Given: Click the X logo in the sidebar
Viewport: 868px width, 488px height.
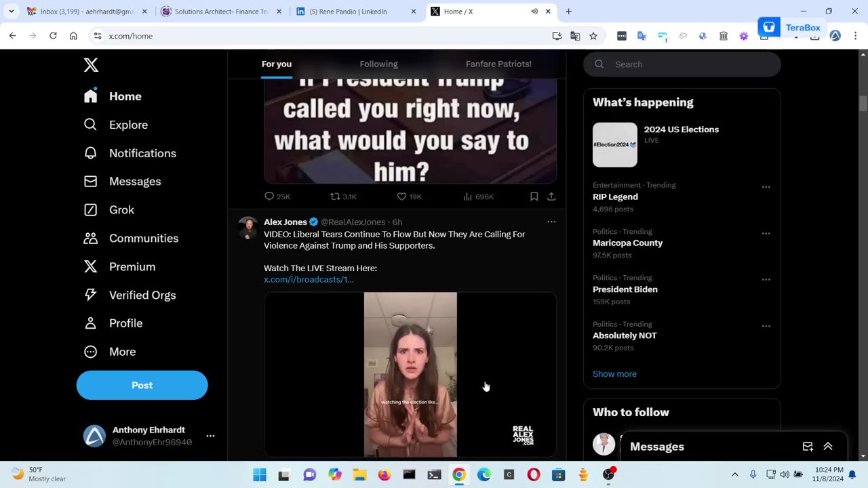Looking at the screenshot, I should (91, 65).
